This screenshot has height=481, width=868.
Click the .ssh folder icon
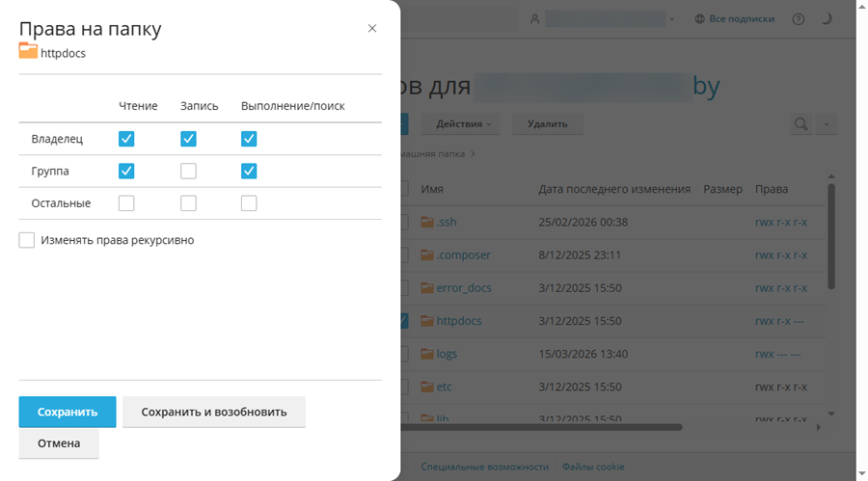428,223
